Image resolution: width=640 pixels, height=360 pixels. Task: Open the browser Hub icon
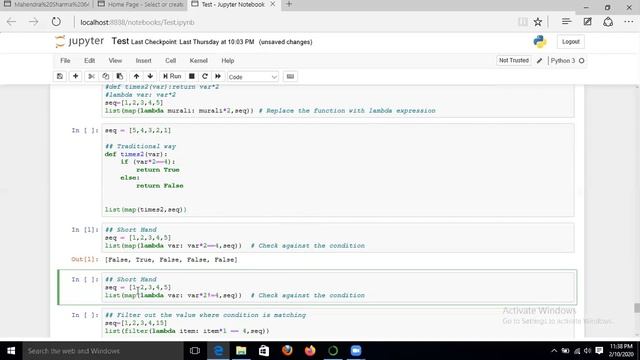(x=566, y=22)
